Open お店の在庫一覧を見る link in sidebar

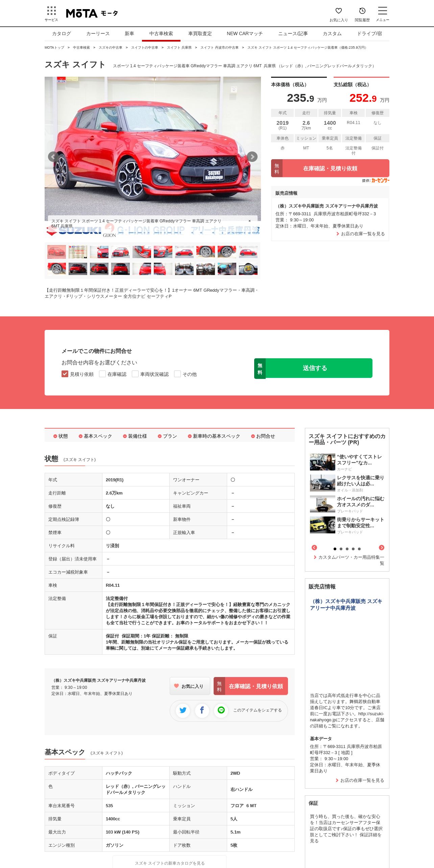coord(360,780)
